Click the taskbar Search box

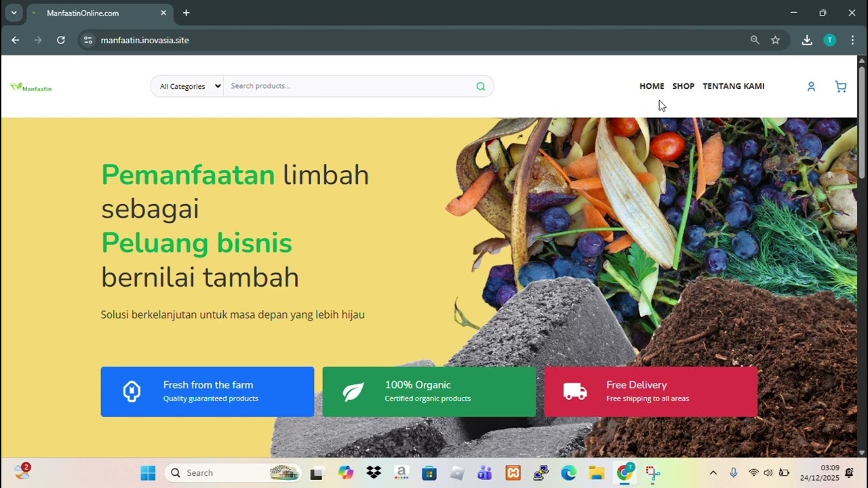coord(233,473)
